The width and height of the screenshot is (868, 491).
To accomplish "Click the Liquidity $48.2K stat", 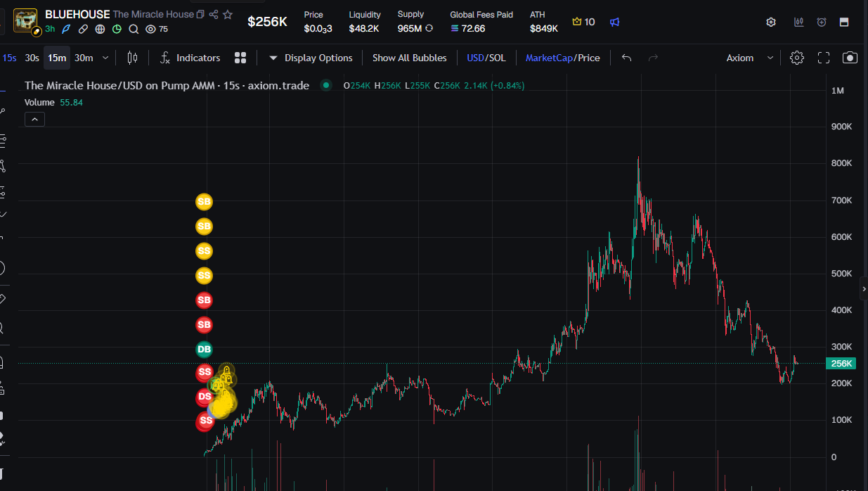I will point(365,22).
